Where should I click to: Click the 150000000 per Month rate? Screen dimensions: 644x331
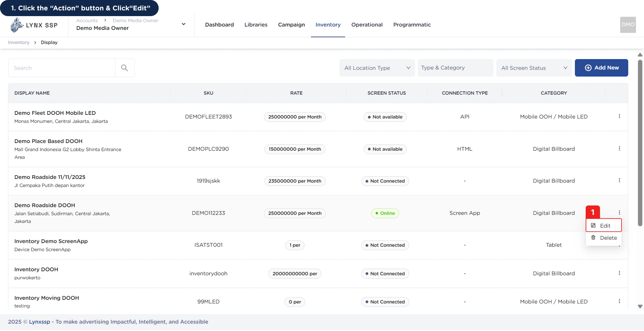click(295, 149)
